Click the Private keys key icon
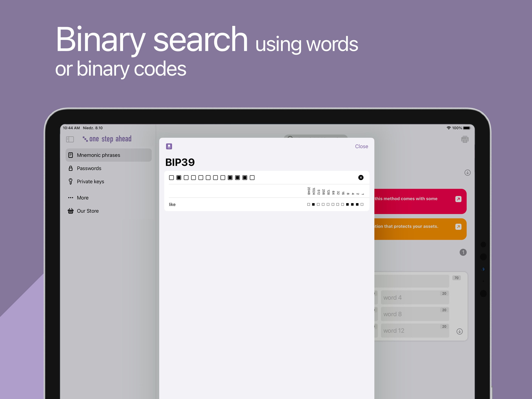Image resolution: width=532 pixels, height=399 pixels. point(70,181)
